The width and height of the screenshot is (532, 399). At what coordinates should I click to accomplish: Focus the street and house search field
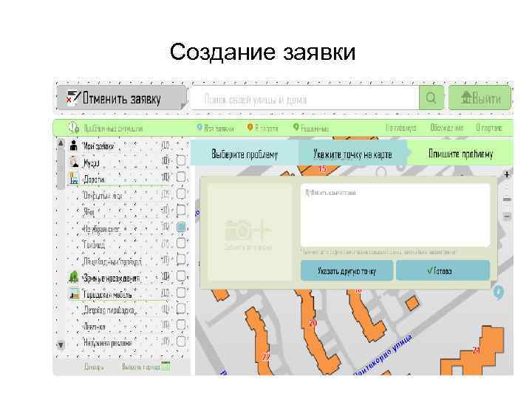304,98
